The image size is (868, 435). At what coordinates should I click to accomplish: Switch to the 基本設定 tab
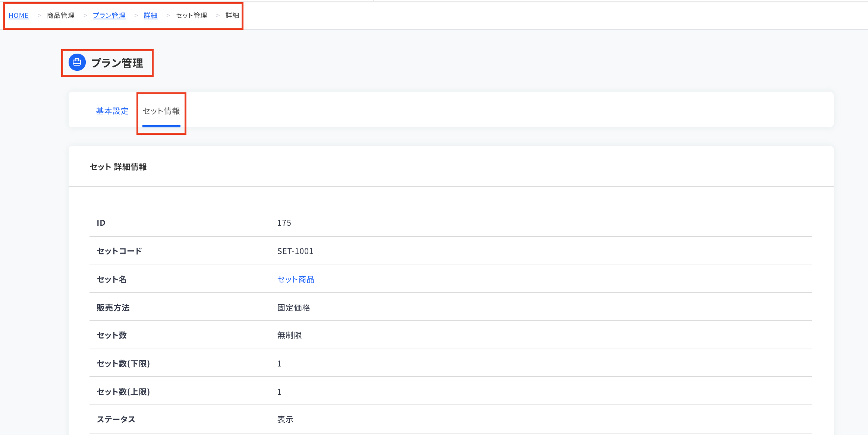[x=112, y=111]
